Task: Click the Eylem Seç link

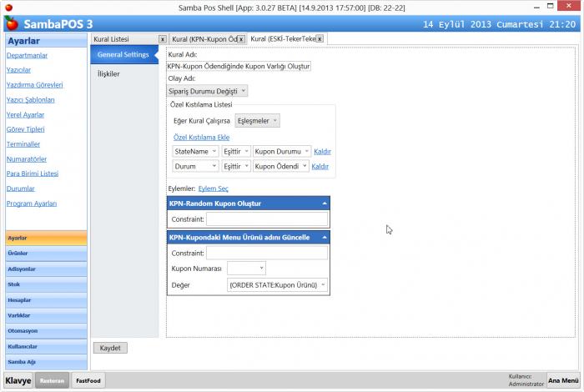Action: tap(213, 189)
